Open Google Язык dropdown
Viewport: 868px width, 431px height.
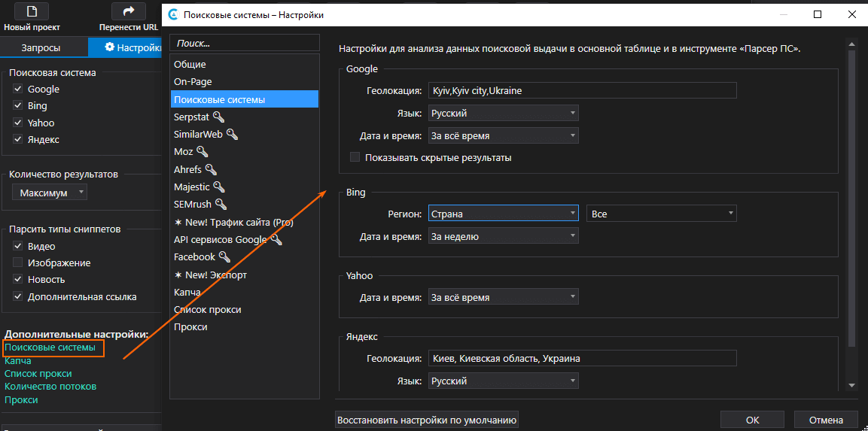(x=503, y=114)
